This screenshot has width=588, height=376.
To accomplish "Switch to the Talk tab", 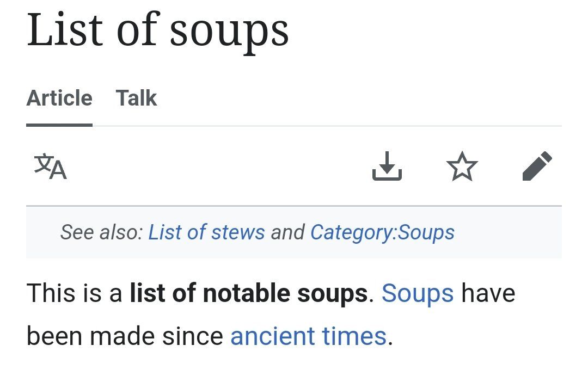I will point(136,98).
